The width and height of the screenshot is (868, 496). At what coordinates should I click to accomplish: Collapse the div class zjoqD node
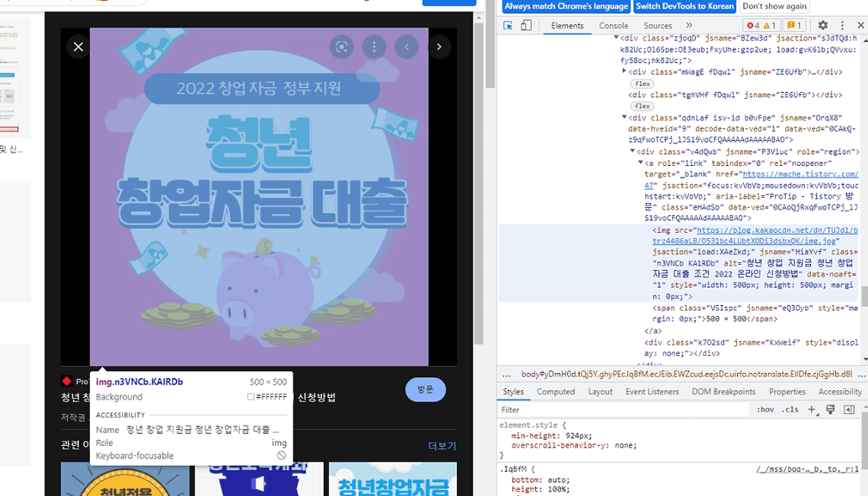point(616,38)
